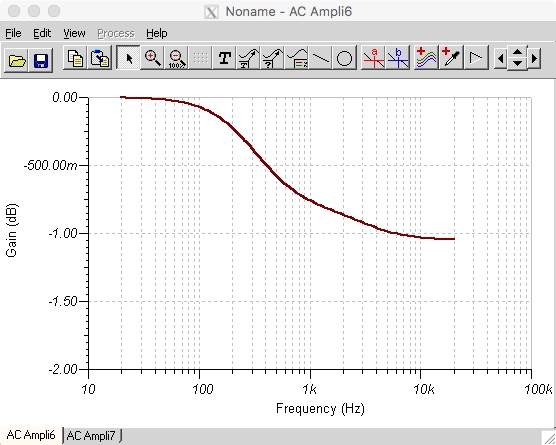Click the Gain (dB) axis label
Screen dimensions: 556x445
tap(11, 230)
